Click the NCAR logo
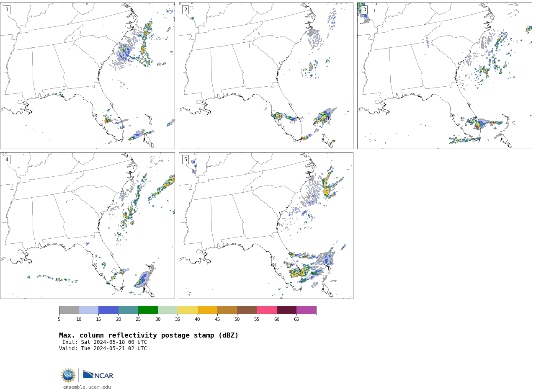The height and width of the screenshot is (392, 536). click(98, 375)
